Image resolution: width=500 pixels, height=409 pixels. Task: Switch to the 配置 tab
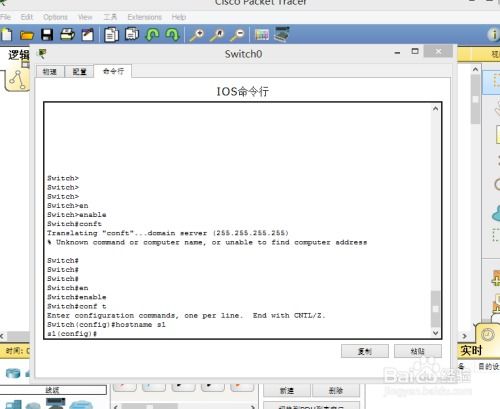coord(79,72)
